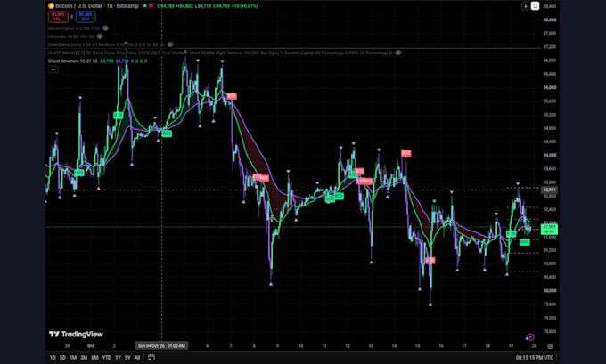The image size is (606, 364).
Task: Click the 08:15:15 PM UTC timezone clock
Action: pyautogui.click(x=535, y=358)
